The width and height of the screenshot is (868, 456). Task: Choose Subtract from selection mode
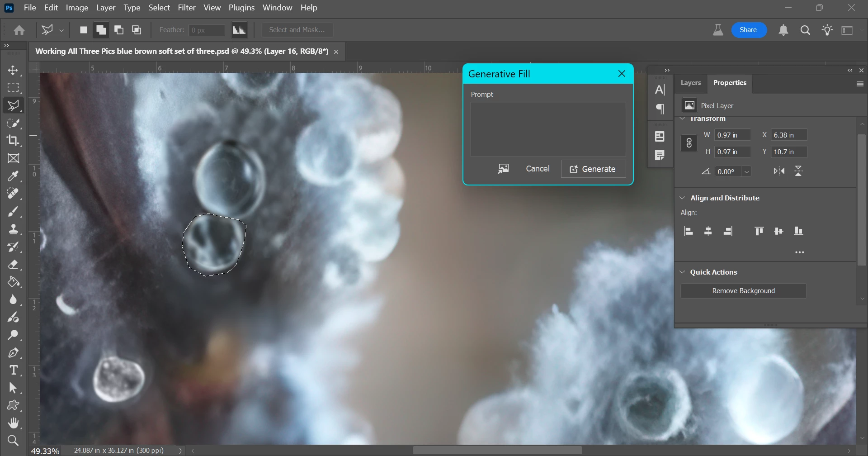click(x=119, y=30)
